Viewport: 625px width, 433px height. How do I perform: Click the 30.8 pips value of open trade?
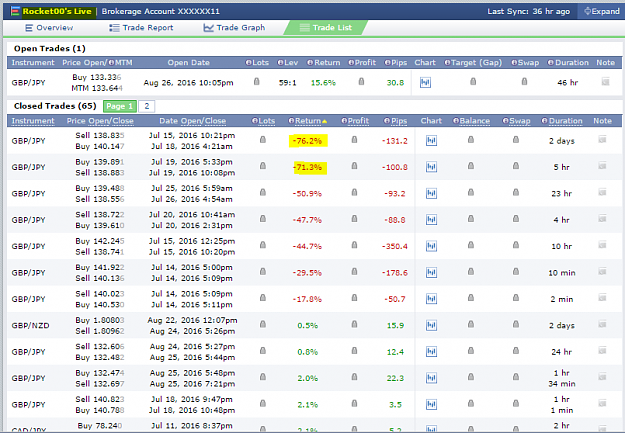tap(395, 83)
